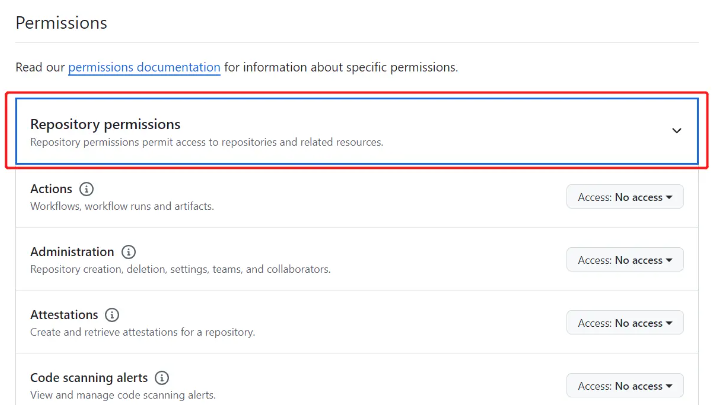Expand the Administration access dropdown
This screenshot has width=720, height=405.
pos(624,260)
